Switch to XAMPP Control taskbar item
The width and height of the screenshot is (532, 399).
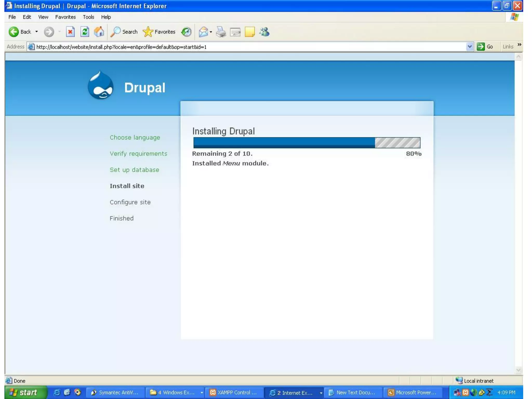click(234, 393)
